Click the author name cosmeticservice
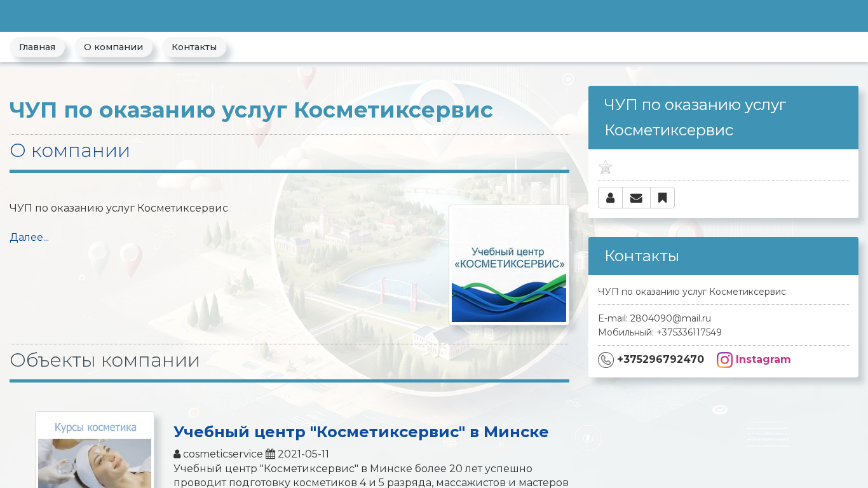The image size is (868, 488). tap(223, 454)
